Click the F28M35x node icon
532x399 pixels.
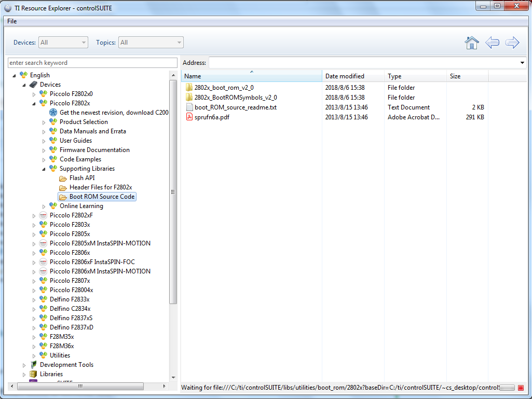[x=43, y=337]
